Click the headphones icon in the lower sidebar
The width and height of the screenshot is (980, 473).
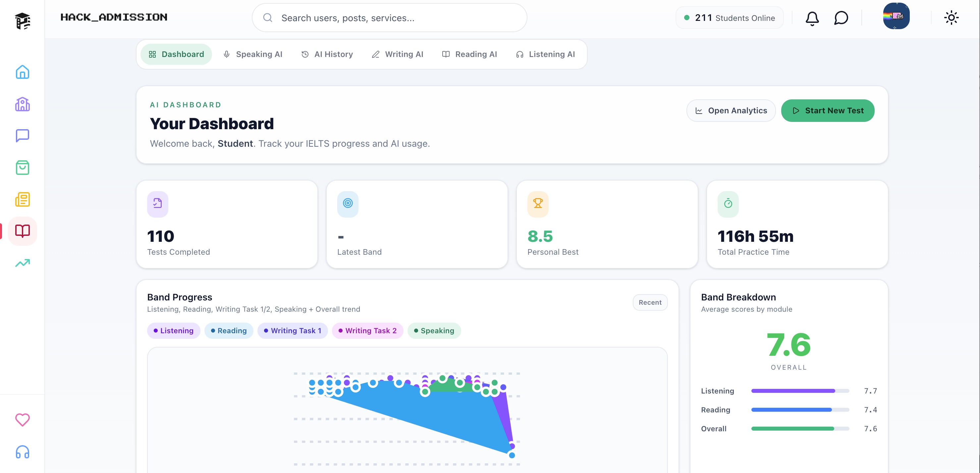click(x=22, y=452)
